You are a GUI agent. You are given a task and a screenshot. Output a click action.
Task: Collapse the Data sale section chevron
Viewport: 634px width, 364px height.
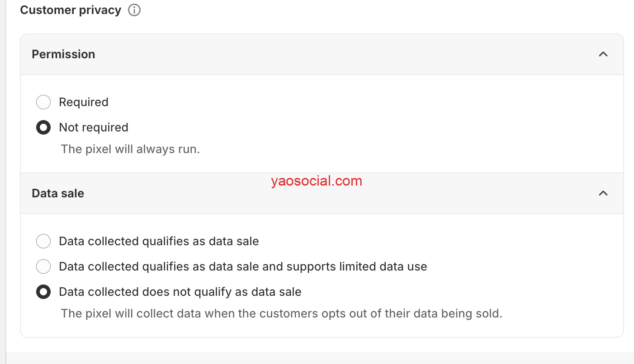click(x=603, y=193)
